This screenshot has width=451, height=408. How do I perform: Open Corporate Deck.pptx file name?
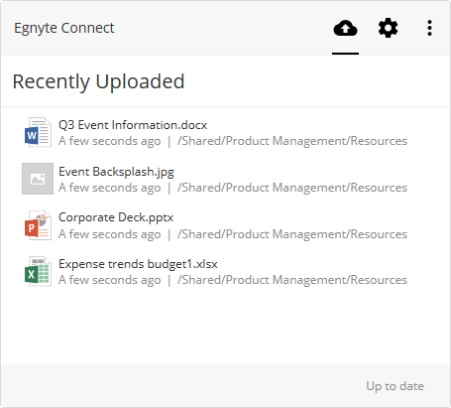click(x=116, y=218)
